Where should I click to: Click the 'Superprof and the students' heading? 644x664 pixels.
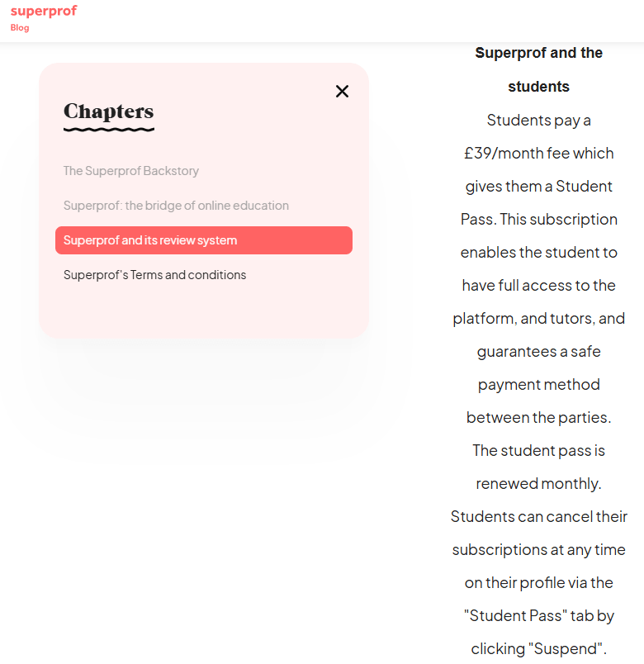point(538,69)
